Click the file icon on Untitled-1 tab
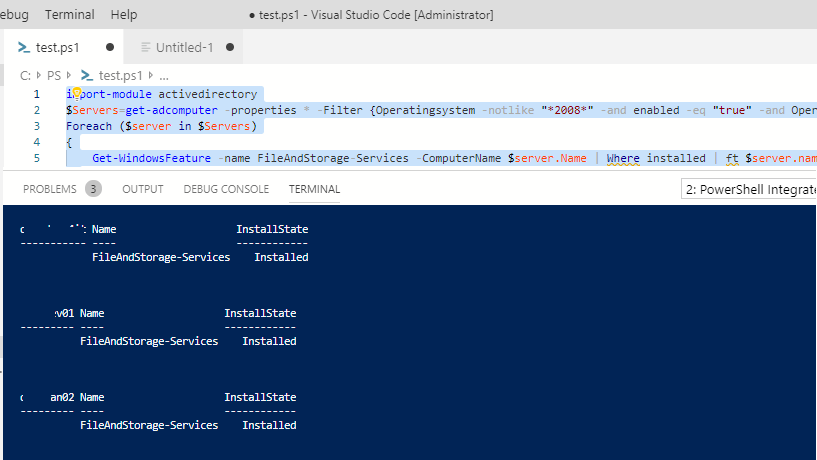The height and width of the screenshot is (460, 817). (x=145, y=47)
